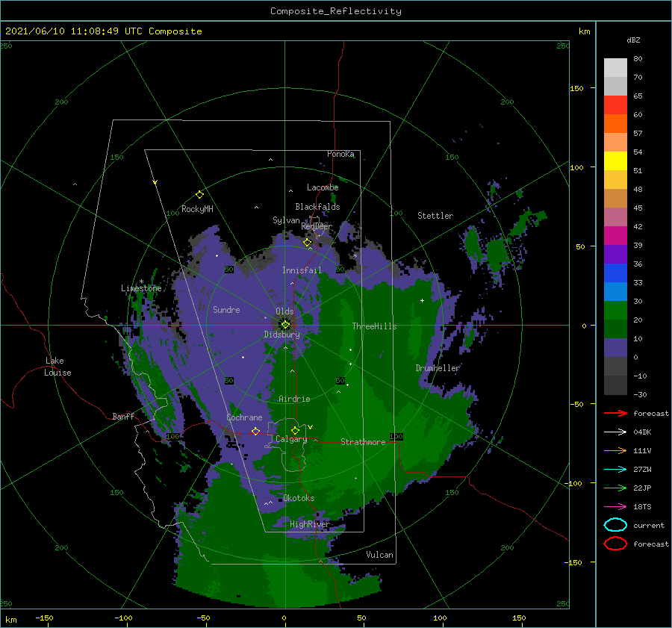
Task: Click the Strathmore city label
Action: point(363,442)
